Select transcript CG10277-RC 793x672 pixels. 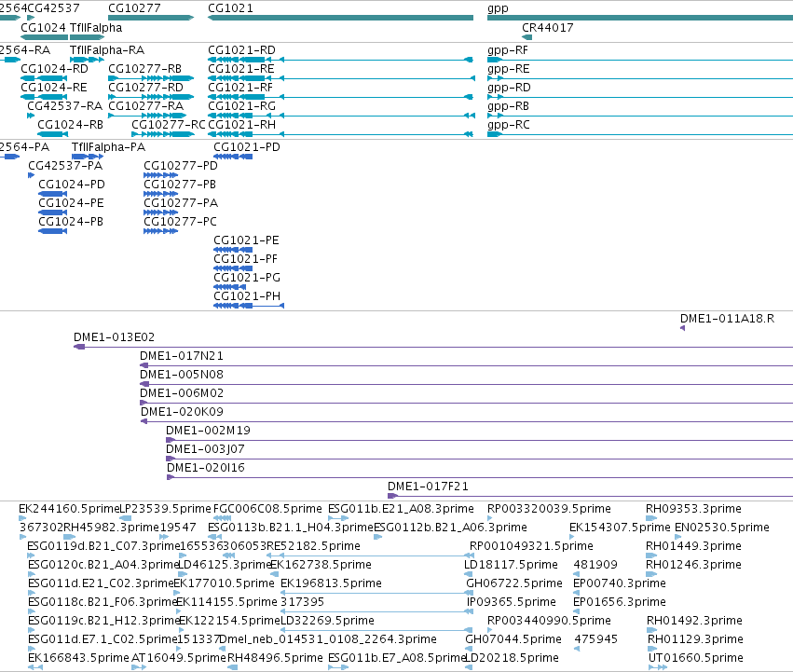pos(169,125)
